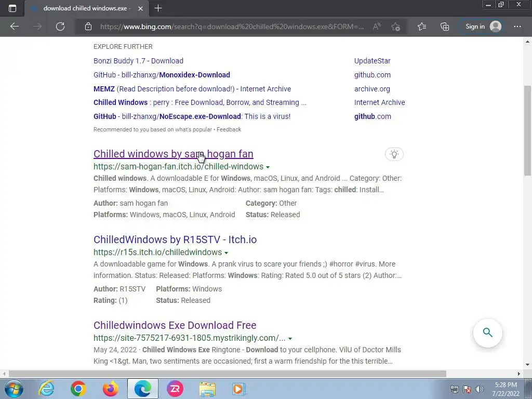Click the floating search magnifier button

(487, 332)
